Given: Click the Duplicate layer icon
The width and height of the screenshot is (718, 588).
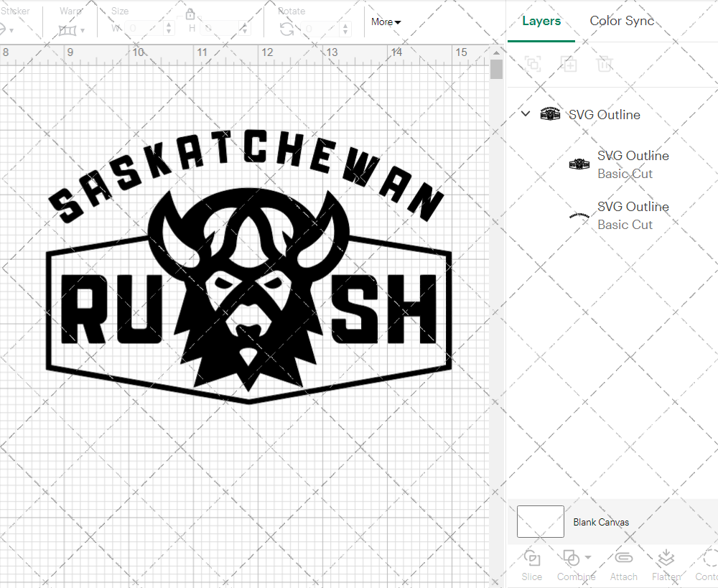Looking at the screenshot, I should (x=569, y=64).
